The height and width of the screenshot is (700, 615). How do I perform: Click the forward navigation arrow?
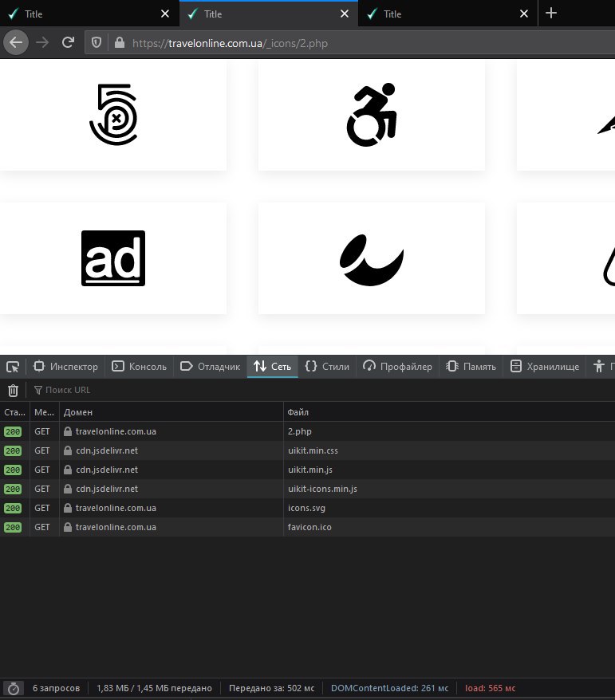coord(42,43)
